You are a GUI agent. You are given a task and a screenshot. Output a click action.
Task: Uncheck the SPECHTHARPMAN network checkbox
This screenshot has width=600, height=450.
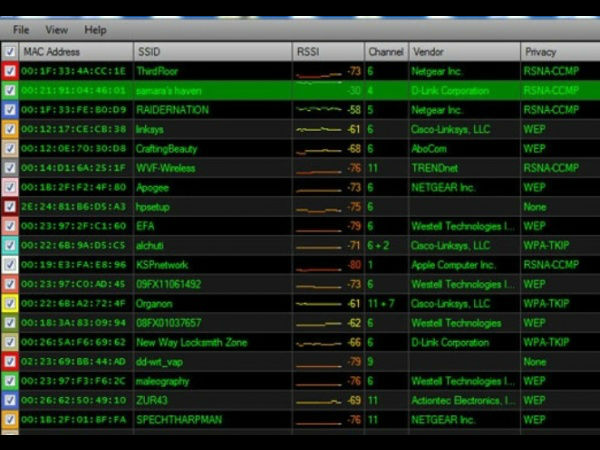pos(10,419)
